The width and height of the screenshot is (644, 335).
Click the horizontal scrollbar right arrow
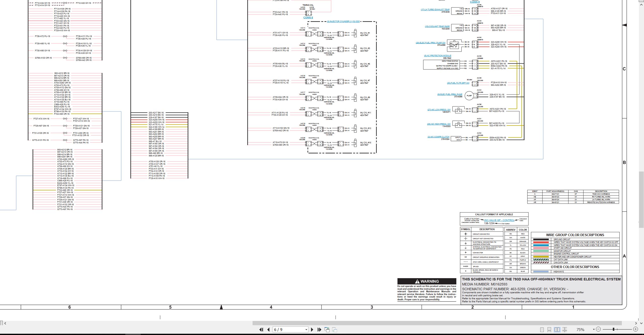636,323
